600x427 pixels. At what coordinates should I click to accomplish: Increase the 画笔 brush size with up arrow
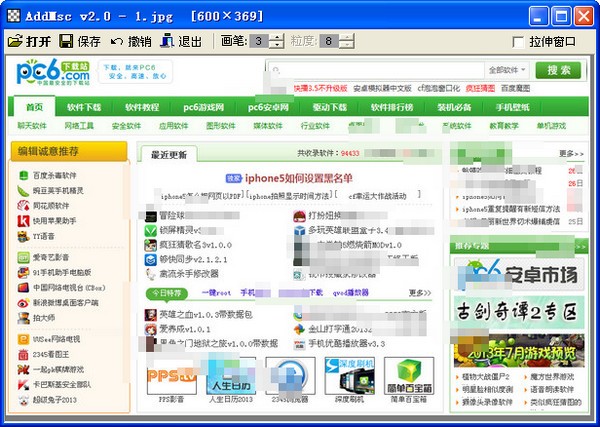[x=276, y=37]
